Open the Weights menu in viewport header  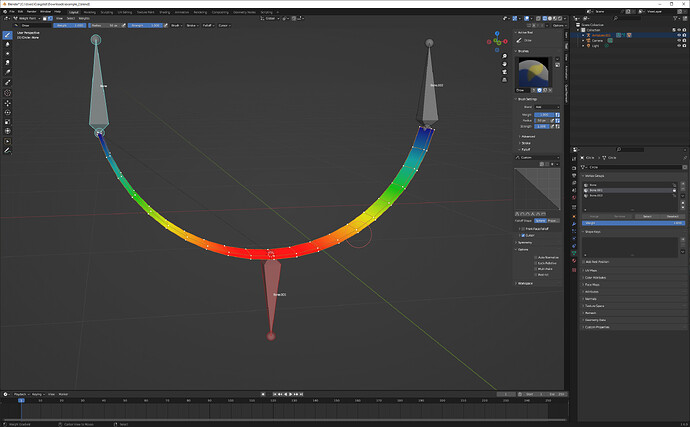point(84,18)
